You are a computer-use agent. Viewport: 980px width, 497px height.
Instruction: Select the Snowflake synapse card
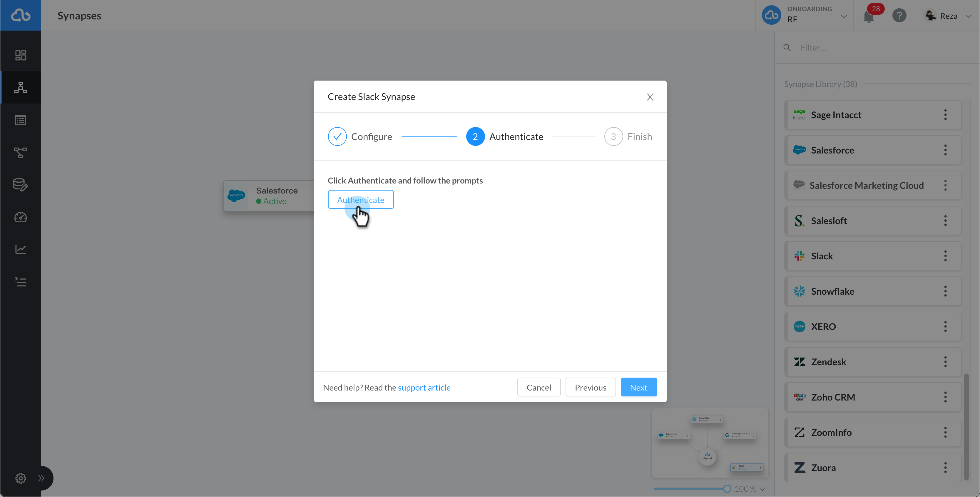(873, 291)
